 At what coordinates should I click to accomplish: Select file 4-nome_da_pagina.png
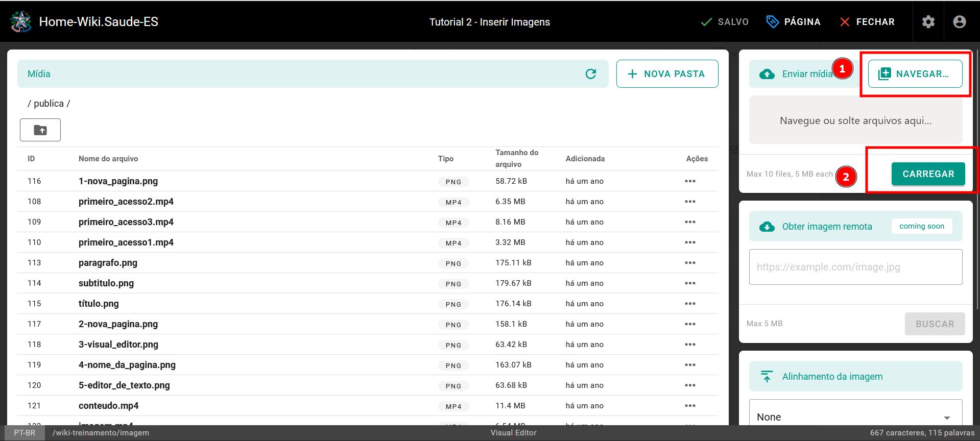point(127,365)
